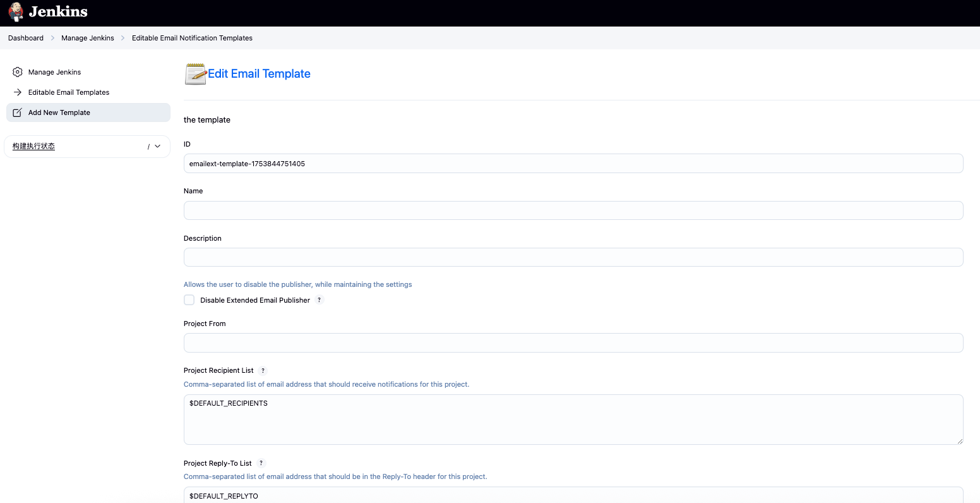Image resolution: width=980 pixels, height=503 pixels.
Task: Click the Recipient List textarea resize handle
Action: [960, 441]
